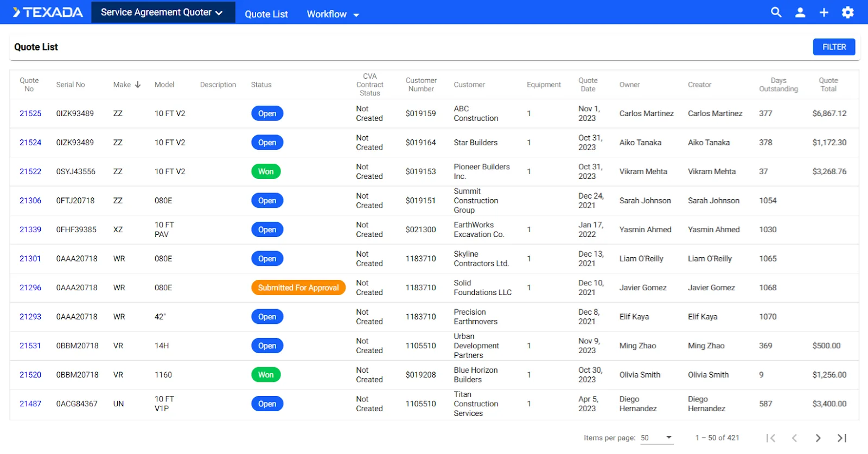
Task: Open the user profile icon
Action: tap(800, 12)
